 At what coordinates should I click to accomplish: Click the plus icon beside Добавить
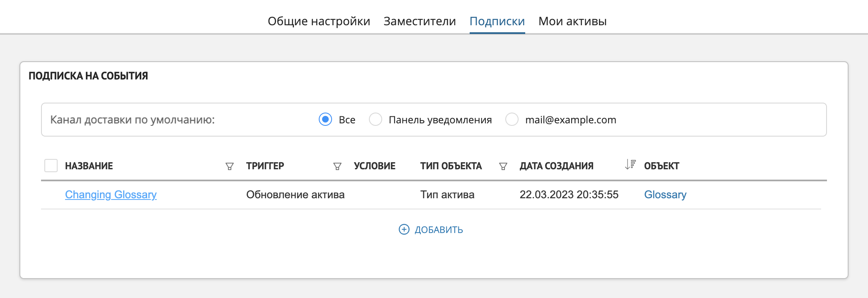pyautogui.click(x=404, y=229)
